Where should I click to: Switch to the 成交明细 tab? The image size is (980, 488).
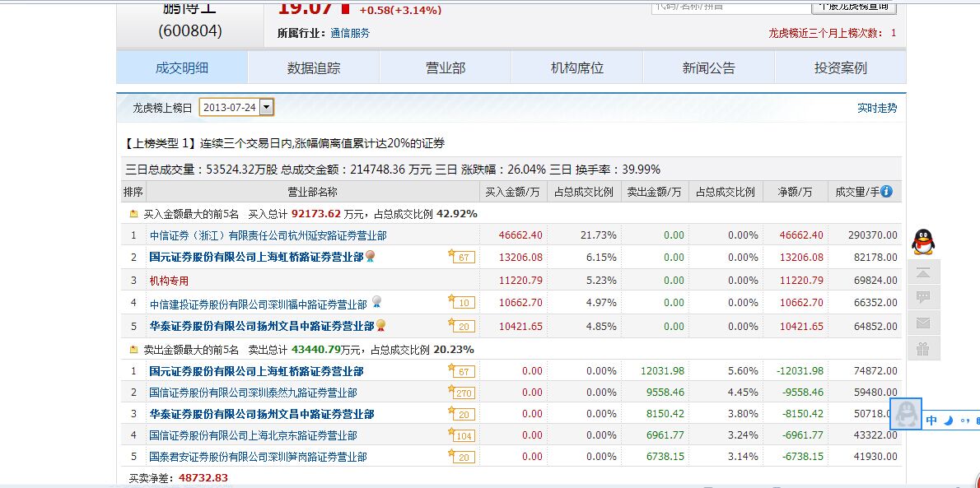tap(182, 67)
